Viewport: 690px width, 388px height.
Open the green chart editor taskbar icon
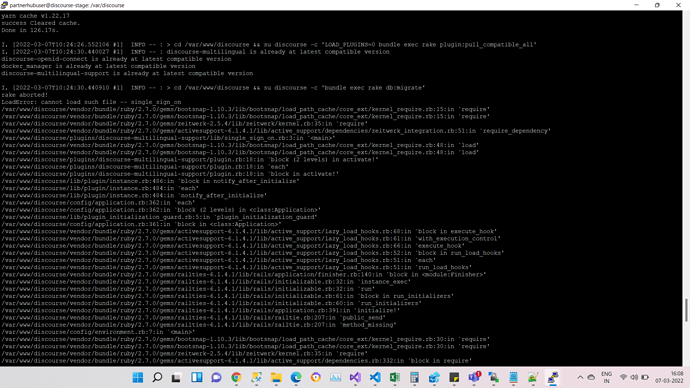tap(533, 377)
